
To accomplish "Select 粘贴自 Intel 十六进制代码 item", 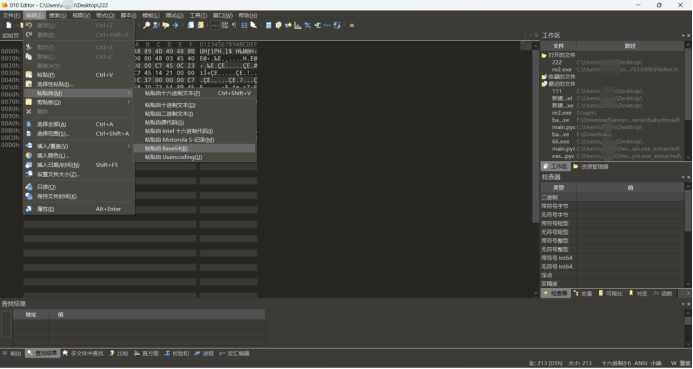I will (x=194, y=131).
